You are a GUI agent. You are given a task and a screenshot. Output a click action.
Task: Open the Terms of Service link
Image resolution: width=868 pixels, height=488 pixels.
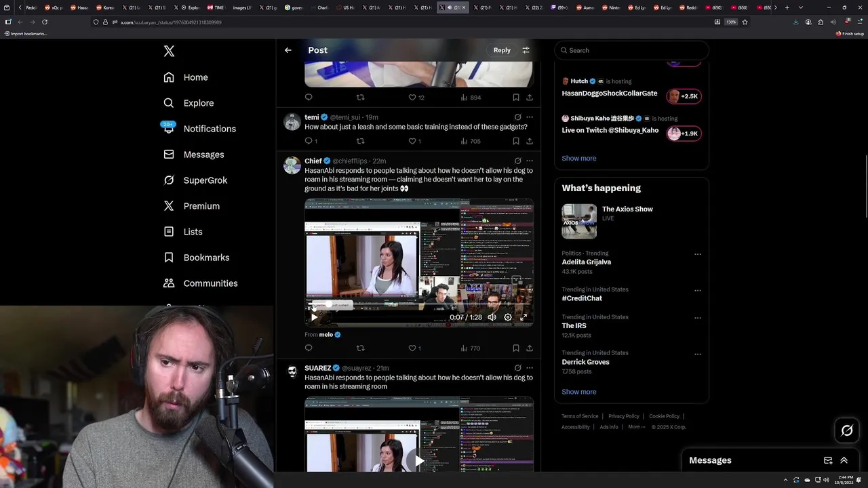(x=580, y=416)
